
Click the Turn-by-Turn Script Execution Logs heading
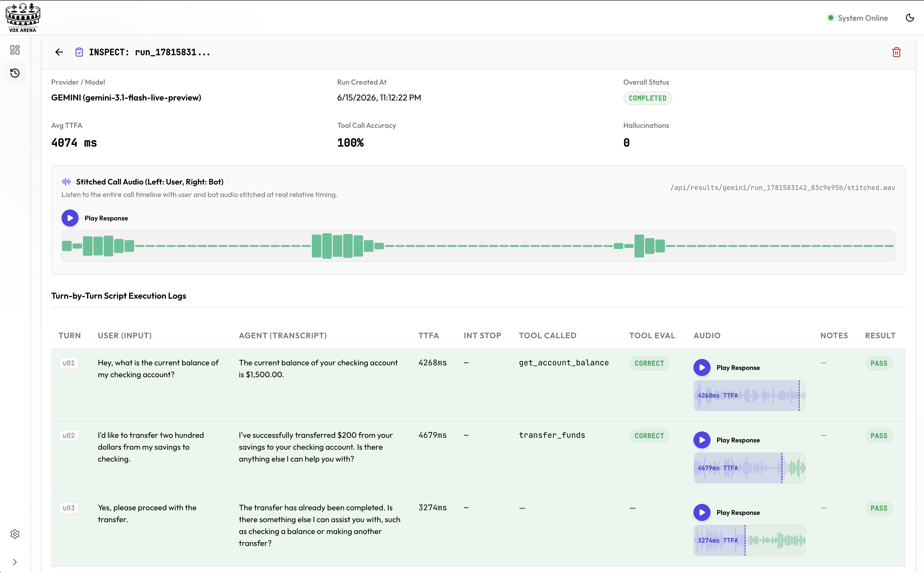[119, 296]
